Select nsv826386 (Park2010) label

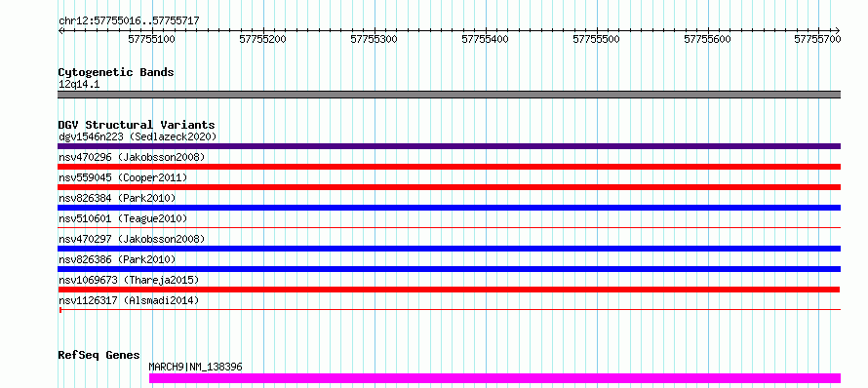pyautogui.click(x=117, y=259)
